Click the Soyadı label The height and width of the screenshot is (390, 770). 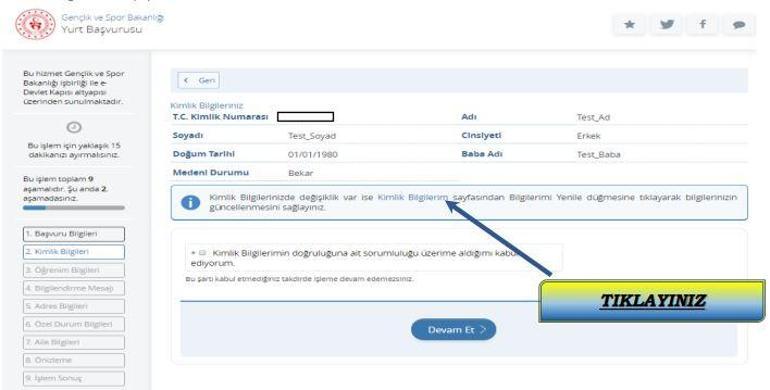[188, 136]
